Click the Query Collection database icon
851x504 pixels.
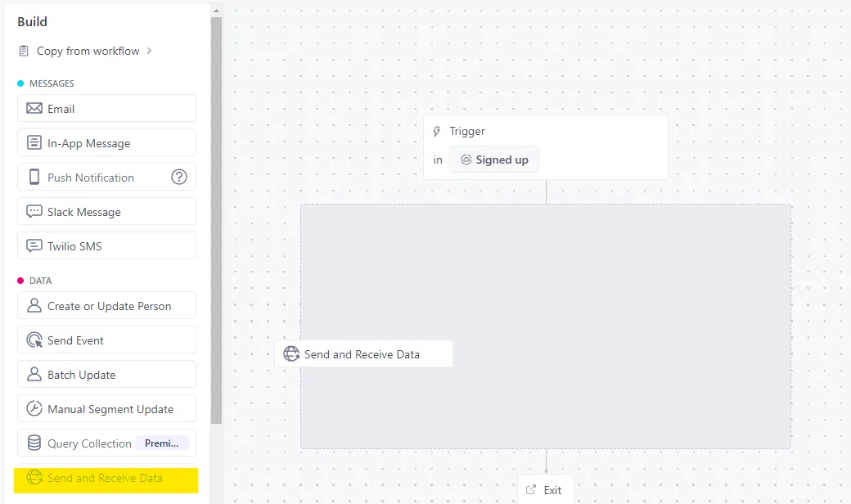pyautogui.click(x=33, y=442)
